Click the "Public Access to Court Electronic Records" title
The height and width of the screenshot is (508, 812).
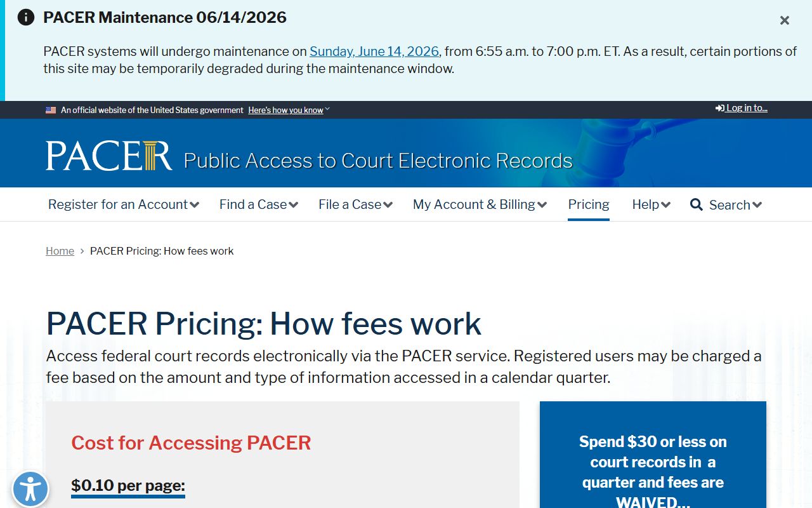point(378,161)
